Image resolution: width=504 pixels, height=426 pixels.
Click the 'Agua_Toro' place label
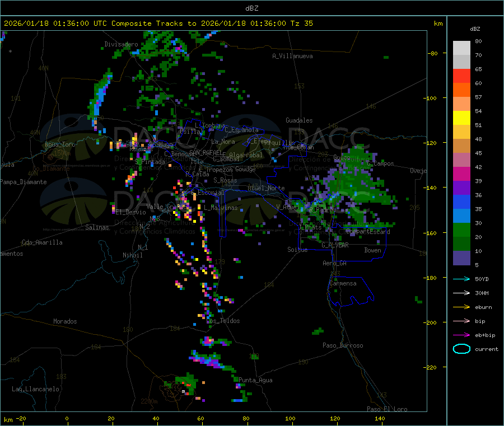coord(60,144)
